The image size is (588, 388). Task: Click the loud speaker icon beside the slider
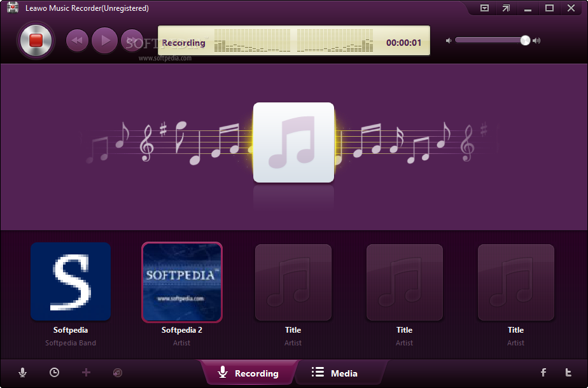coord(536,41)
